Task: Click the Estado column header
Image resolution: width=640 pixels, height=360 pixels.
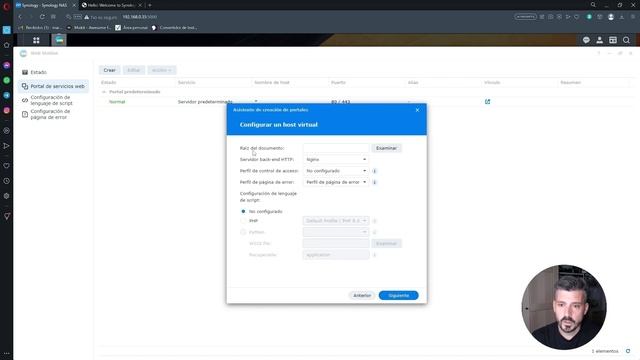Action: click(x=109, y=82)
